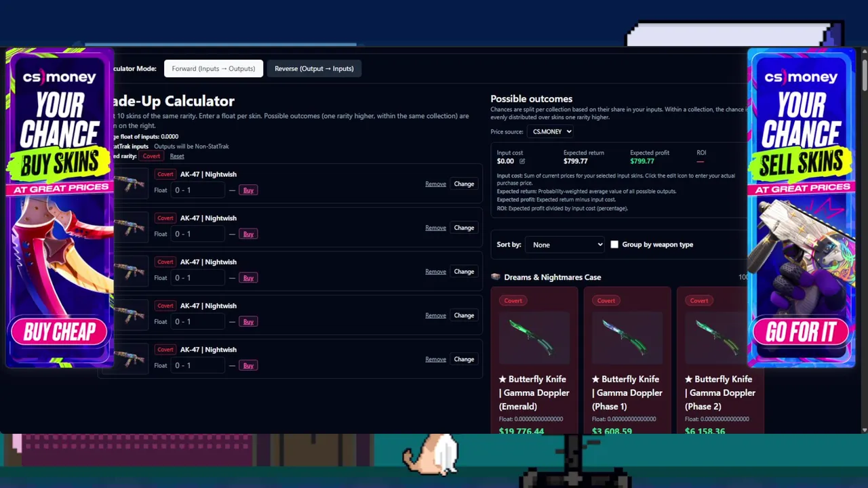Click the 'Dreams & Nightmares Case' collection title
This screenshot has width=868, height=488.
pos(553,277)
